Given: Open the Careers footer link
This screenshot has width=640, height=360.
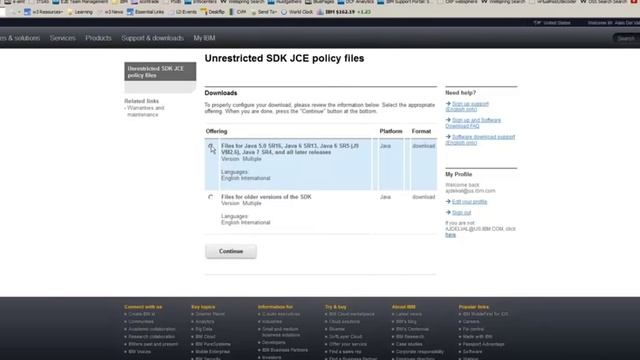Looking at the screenshot, I should 471,322.
